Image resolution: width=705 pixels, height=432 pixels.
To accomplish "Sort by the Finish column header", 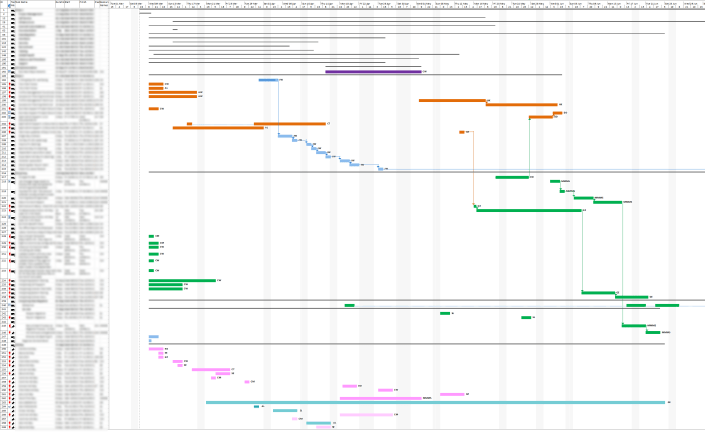I will 84,4.
